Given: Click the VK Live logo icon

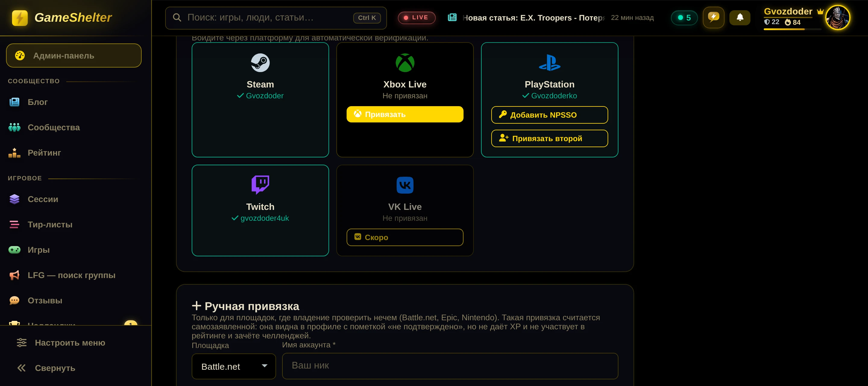Looking at the screenshot, I should [405, 185].
